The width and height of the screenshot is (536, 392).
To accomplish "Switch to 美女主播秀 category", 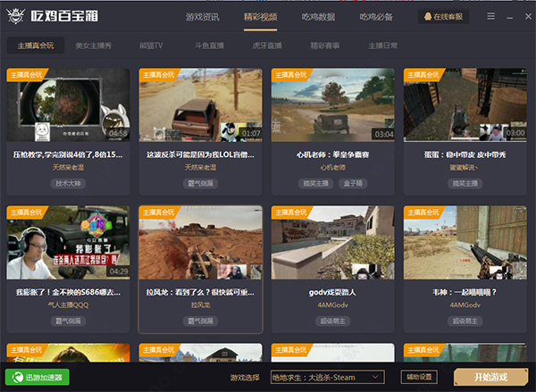I will [93, 46].
